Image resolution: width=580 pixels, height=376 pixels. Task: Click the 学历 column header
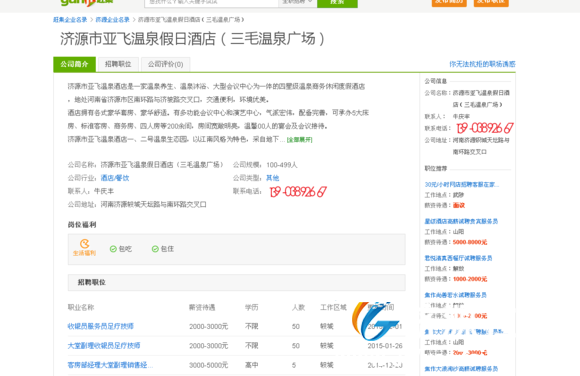click(252, 308)
